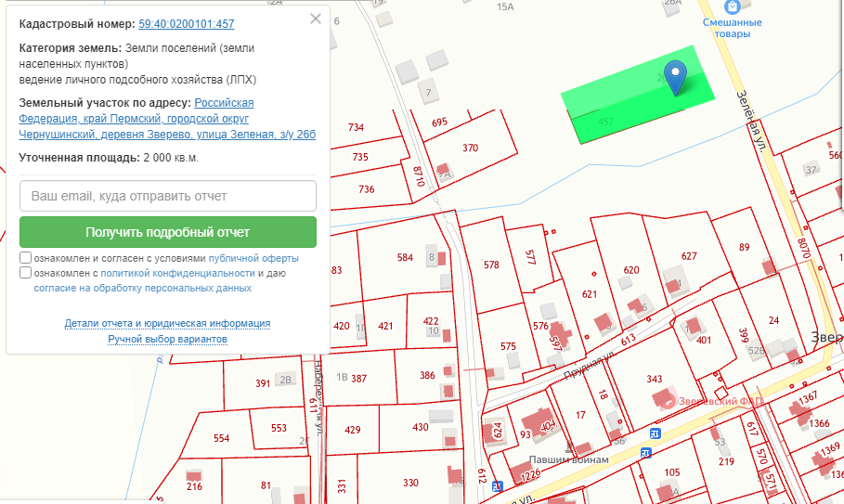Click the Зелёная ул. street label
Image resolution: width=844 pixels, height=504 pixels.
pyautogui.click(x=751, y=122)
